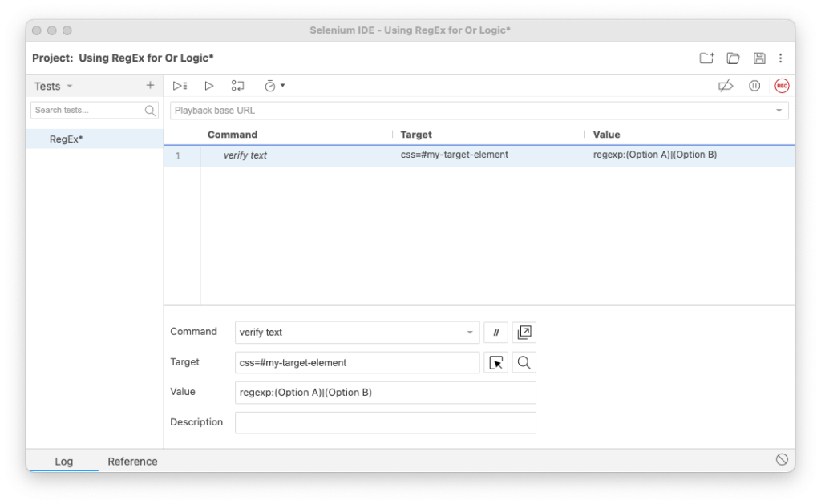
Task: Toggle comment on command button
Action: (495, 333)
